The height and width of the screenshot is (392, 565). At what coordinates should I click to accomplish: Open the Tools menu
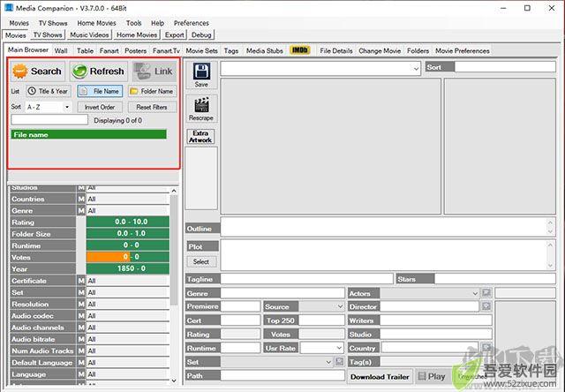133,23
